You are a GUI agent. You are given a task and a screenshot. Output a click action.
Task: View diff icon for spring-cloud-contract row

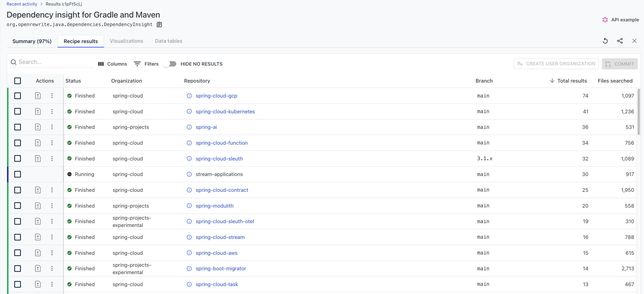[38, 190]
